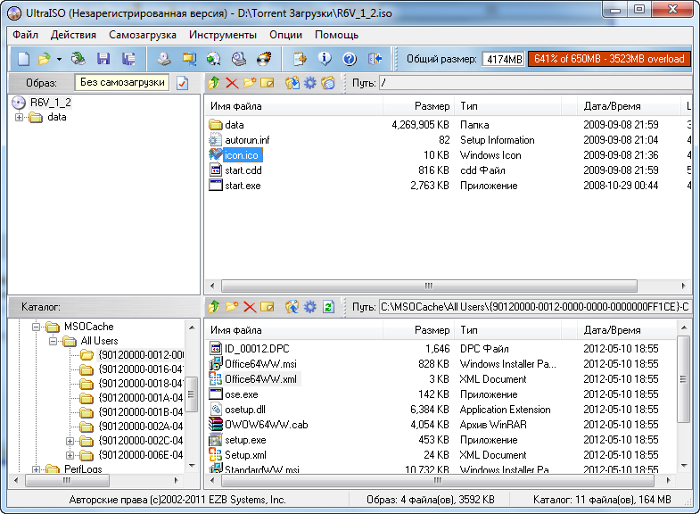Click red X delete icon in image pane

(x=232, y=82)
